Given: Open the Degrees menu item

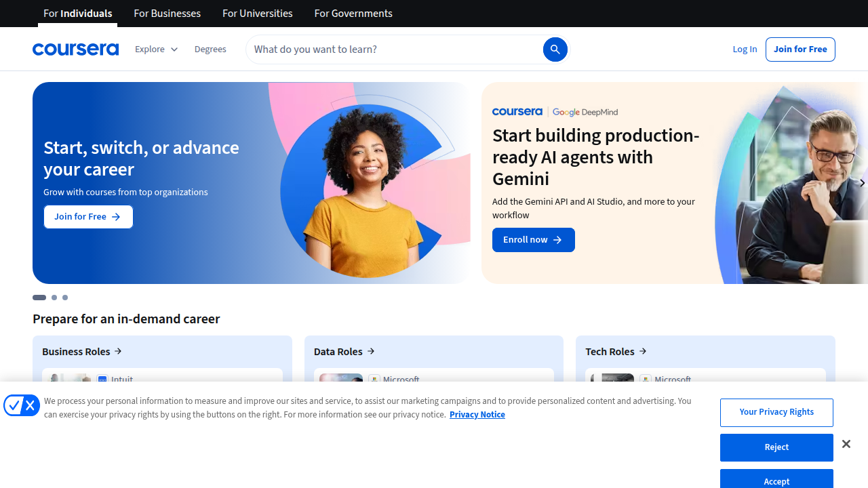Looking at the screenshot, I should tap(210, 49).
